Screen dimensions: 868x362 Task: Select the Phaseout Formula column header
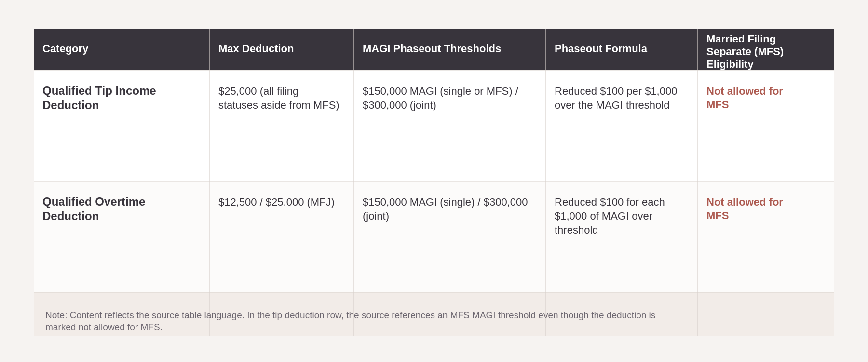[600, 49]
